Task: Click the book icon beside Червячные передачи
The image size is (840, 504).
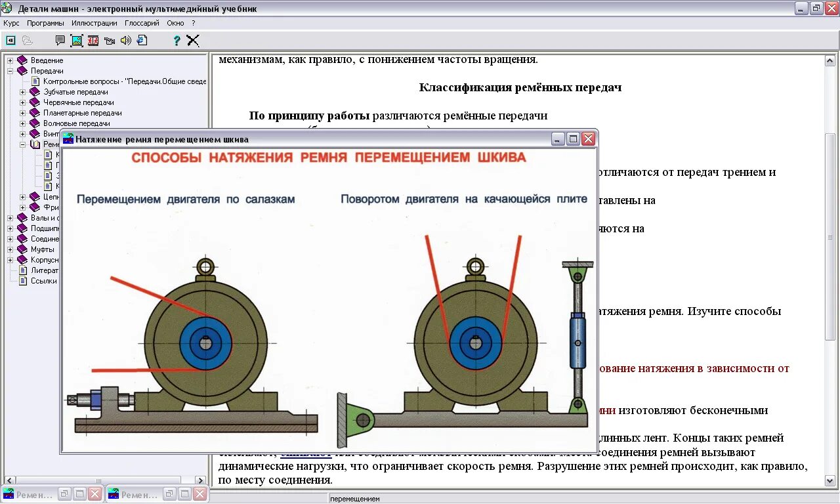Action: 35,102
